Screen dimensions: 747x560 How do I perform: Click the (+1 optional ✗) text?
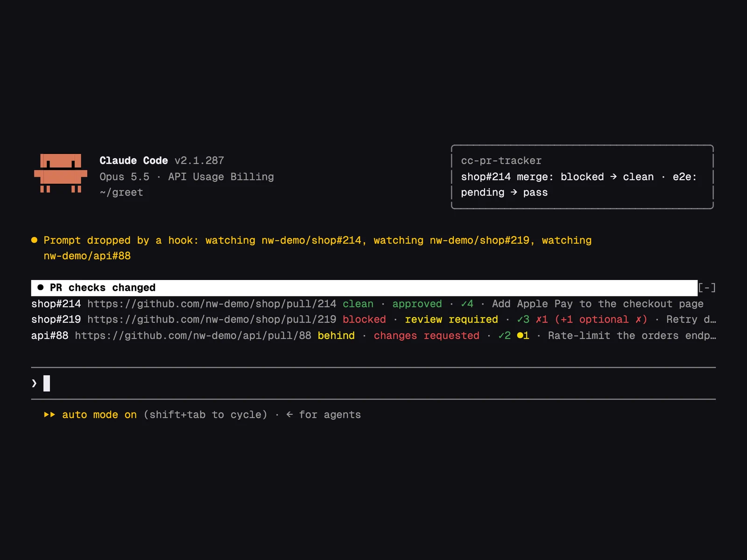(x=601, y=320)
